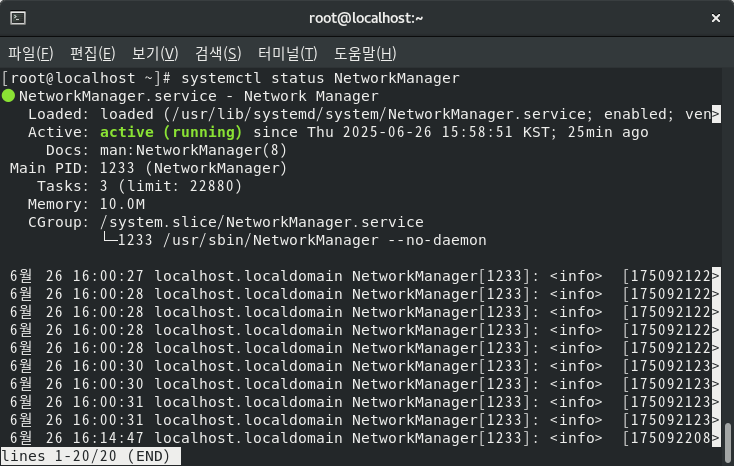Open the 파일(F) menu
This screenshot has width=734, height=466.
[x=31, y=53]
